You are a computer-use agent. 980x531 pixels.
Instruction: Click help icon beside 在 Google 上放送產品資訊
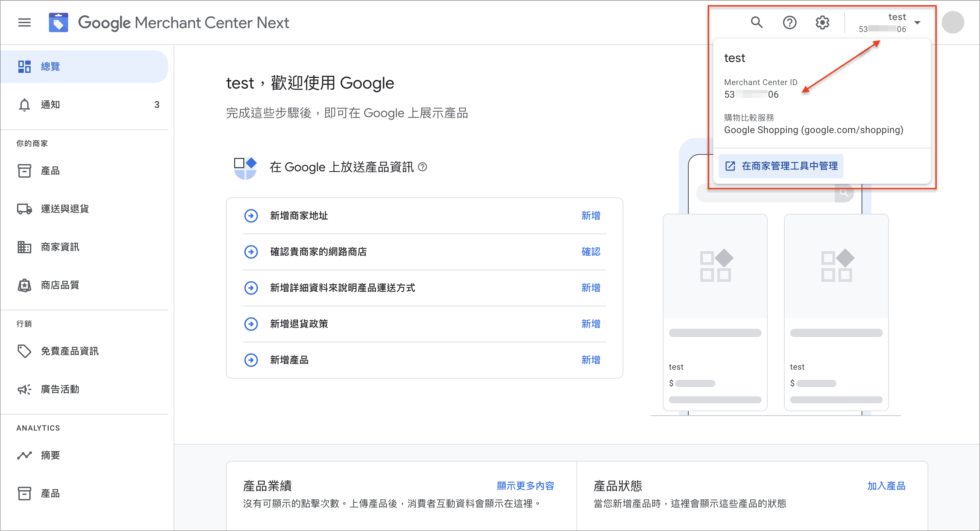[x=422, y=167]
